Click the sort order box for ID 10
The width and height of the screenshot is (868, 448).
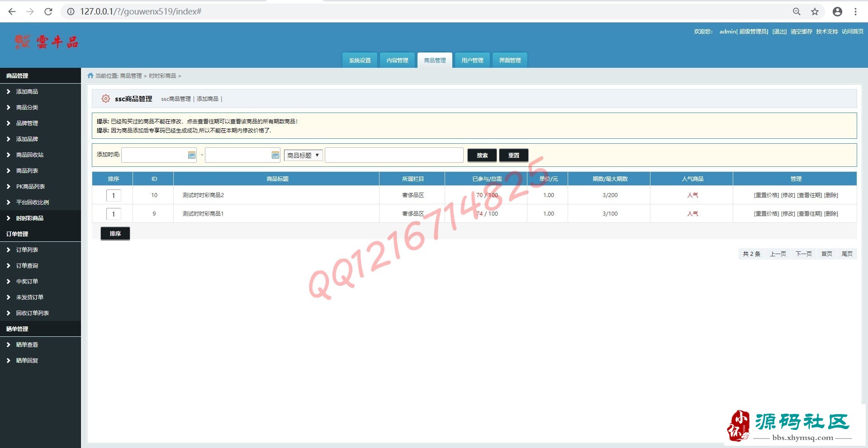point(114,195)
